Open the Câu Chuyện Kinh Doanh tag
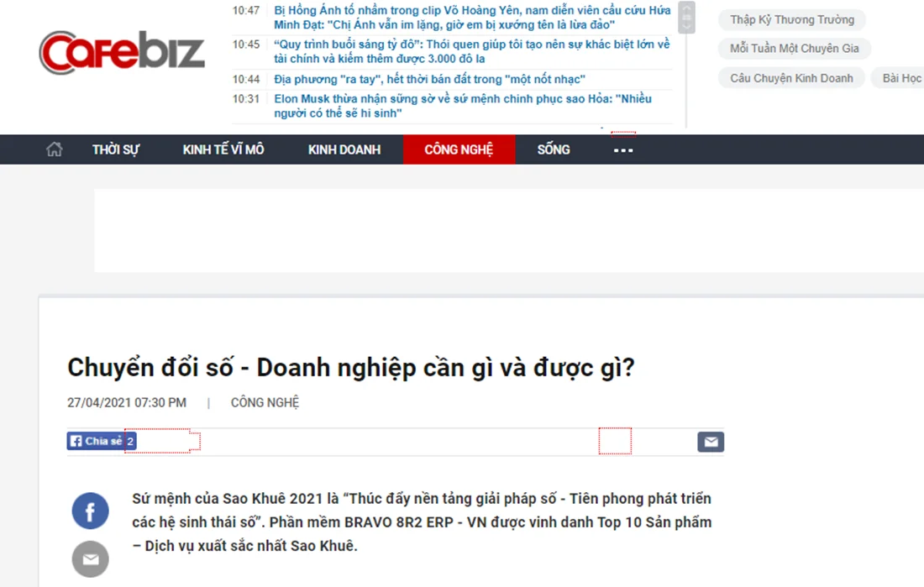This screenshot has height=587, width=924. (x=791, y=78)
